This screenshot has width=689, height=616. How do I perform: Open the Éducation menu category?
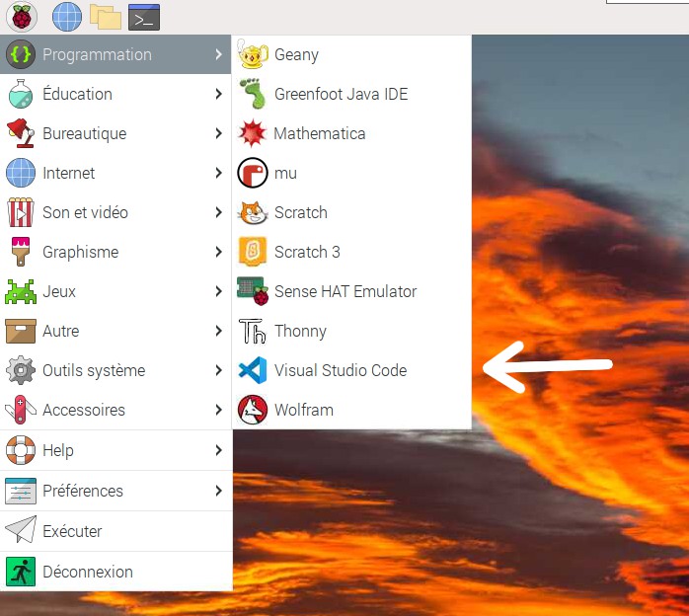[115, 94]
